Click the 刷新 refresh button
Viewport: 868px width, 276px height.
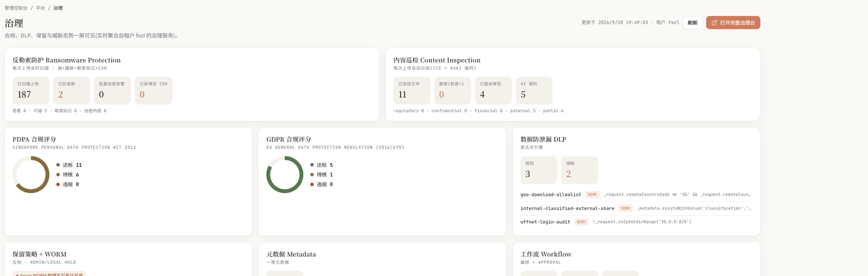point(693,23)
